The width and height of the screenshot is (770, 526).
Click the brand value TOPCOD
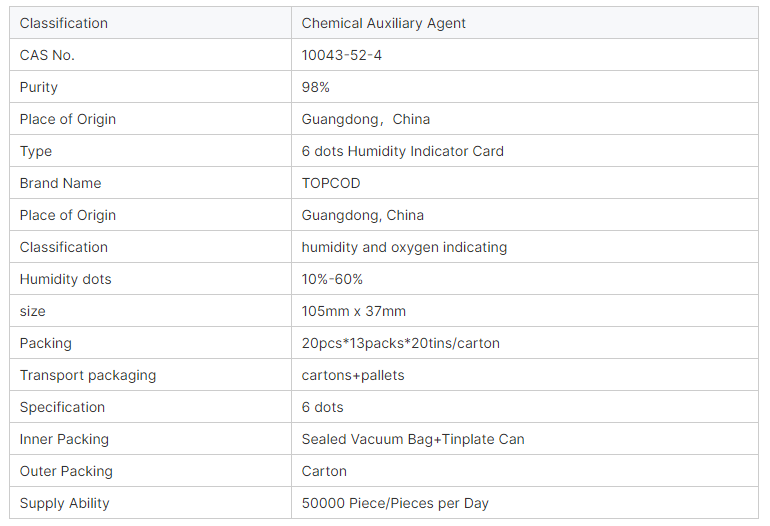click(331, 183)
